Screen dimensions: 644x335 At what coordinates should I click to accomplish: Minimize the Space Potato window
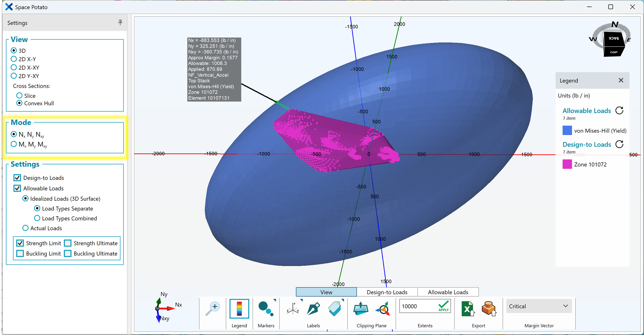coord(589,7)
